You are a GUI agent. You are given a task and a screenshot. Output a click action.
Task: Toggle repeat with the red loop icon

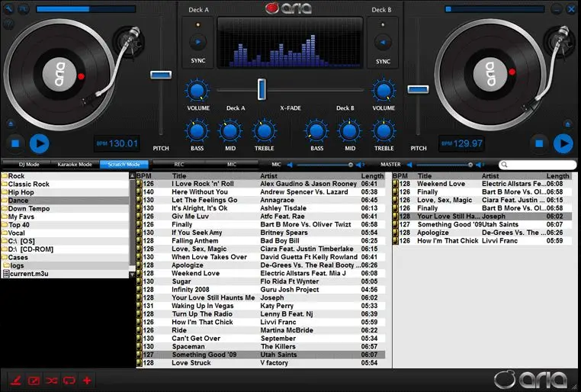[69, 380]
